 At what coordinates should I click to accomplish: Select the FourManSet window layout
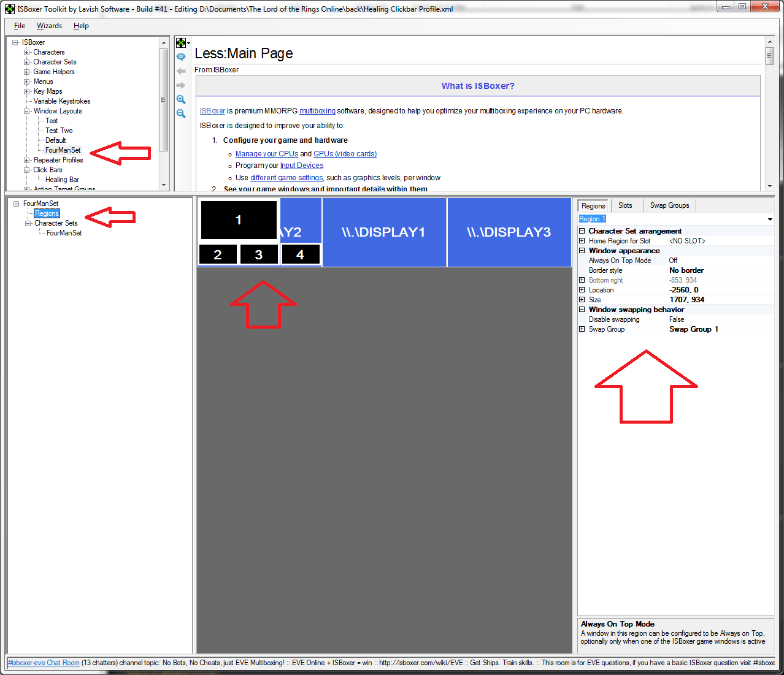pos(63,150)
